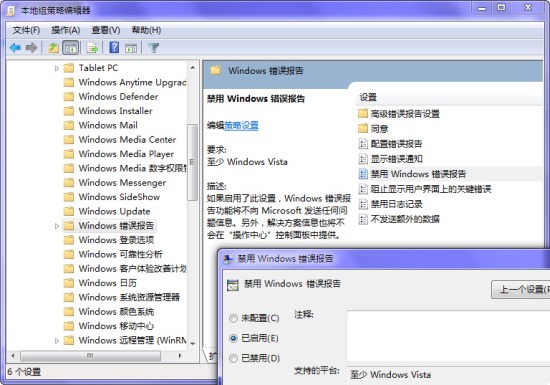Click the tree horizontal scrollbar thumb
This screenshot has width=550, height=385.
pos(90,356)
